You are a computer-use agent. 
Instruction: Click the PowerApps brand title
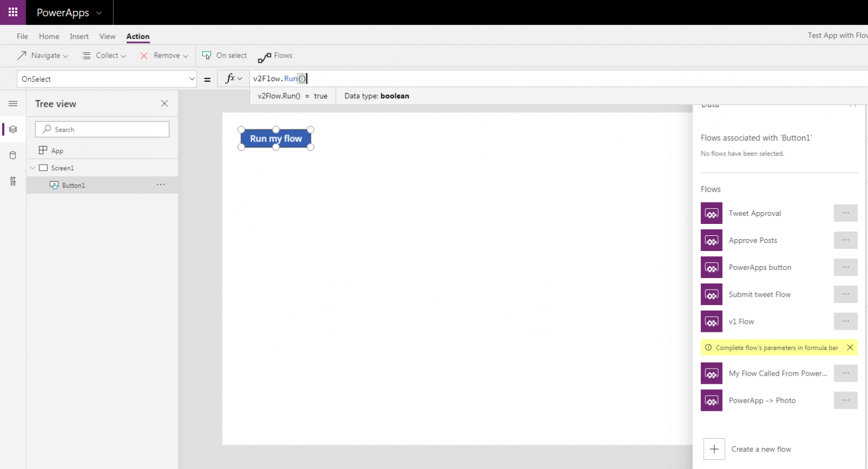coord(63,12)
